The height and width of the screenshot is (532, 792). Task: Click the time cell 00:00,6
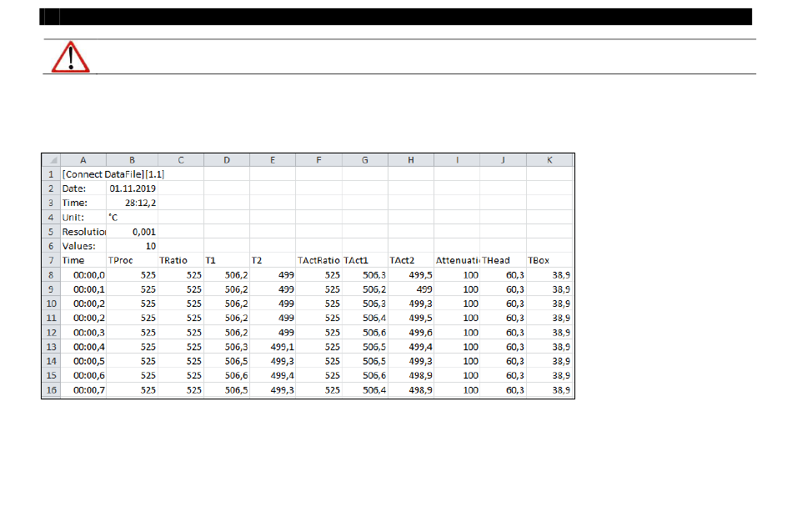coord(83,375)
